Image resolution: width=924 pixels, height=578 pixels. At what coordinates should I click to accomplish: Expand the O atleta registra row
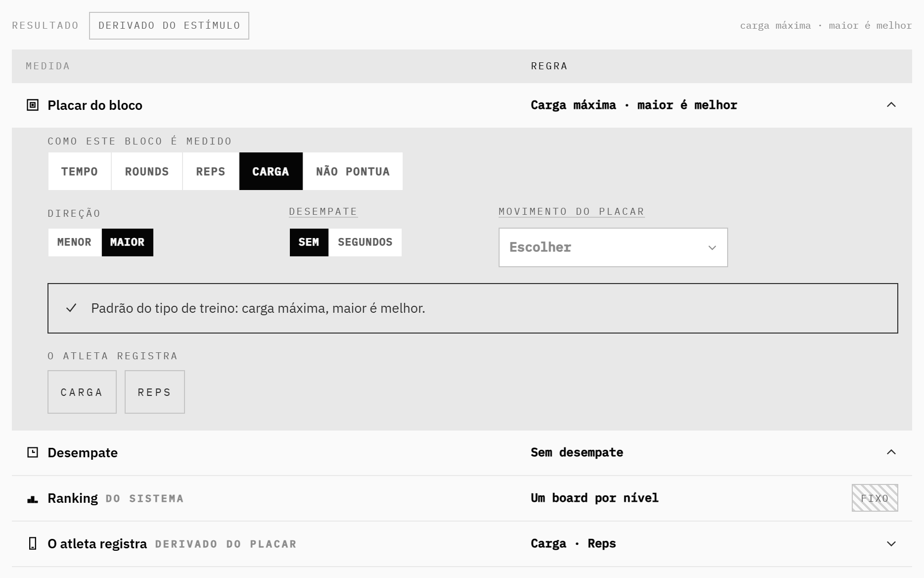[891, 544]
